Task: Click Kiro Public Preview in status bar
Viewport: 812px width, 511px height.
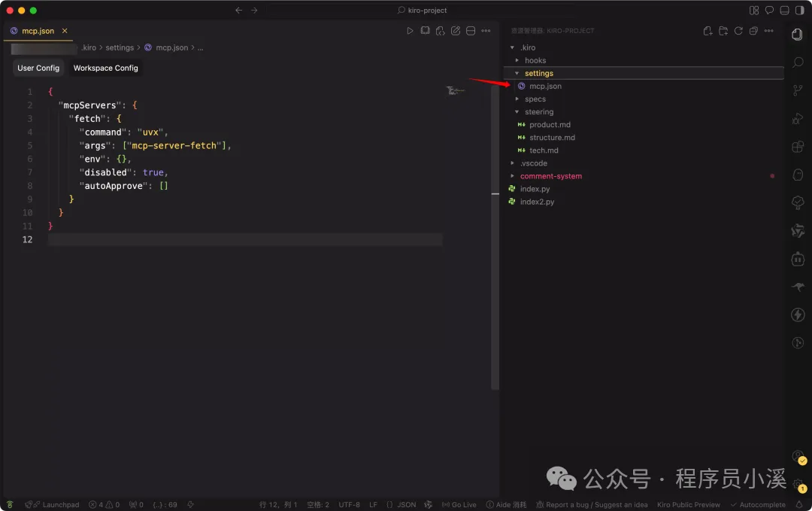Action: [688, 504]
